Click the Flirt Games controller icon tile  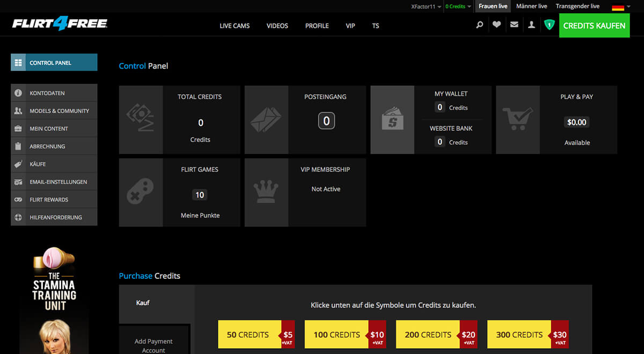pyautogui.click(x=141, y=193)
